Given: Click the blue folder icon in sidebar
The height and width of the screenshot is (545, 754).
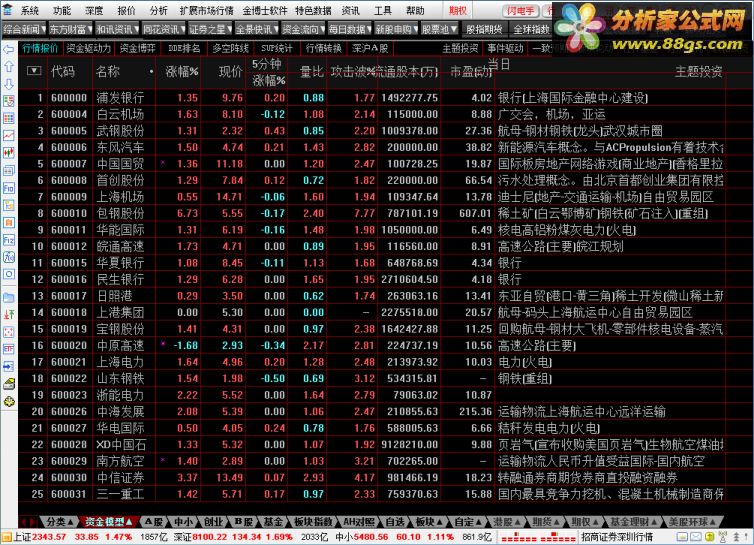Looking at the screenshot, I should point(9,297).
